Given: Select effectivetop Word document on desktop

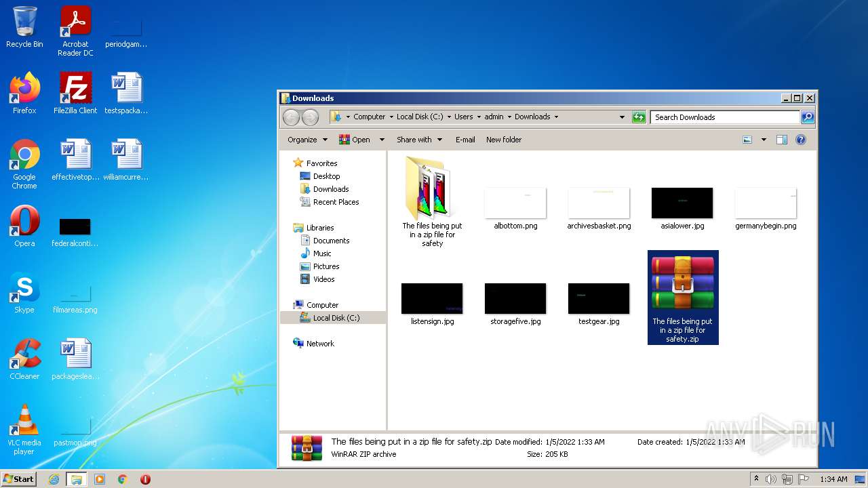Looking at the screenshot, I should click(x=75, y=159).
